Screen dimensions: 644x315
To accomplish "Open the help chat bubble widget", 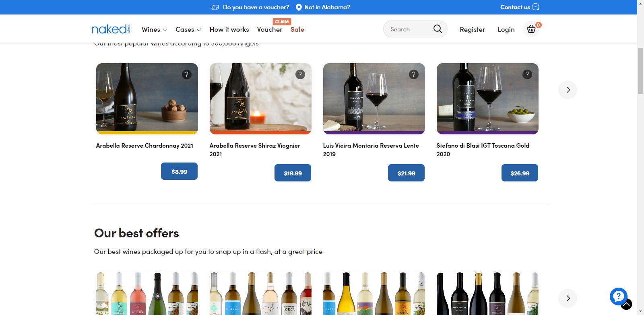I will pyautogui.click(x=619, y=296).
